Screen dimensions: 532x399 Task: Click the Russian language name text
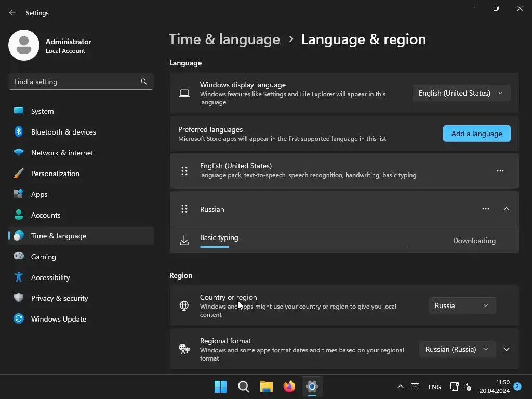click(212, 209)
